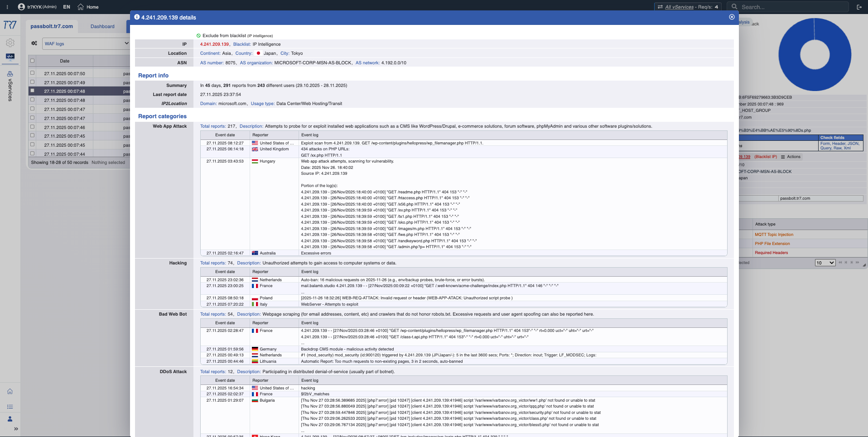868x437 pixels.
Task: Click the Bulgaria flag in DDoS Attack table
Action: coord(255,400)
